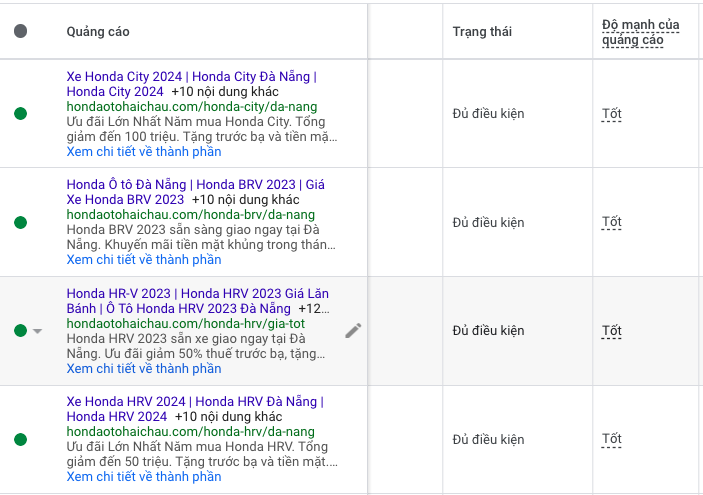This screenshot has height=495, width=703.
Task: Open 'Xem chi tiết' link for HR-V 2023 ad
Action: [x=144, y=369]
